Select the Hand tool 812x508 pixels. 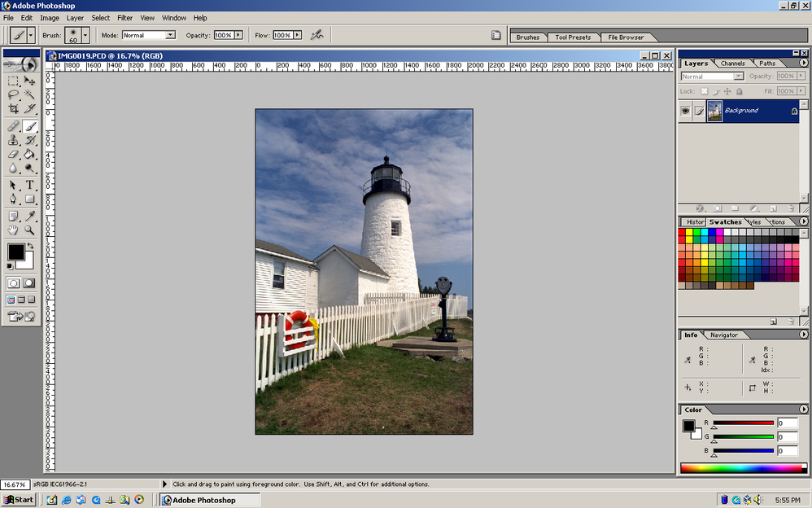(14, 230)
